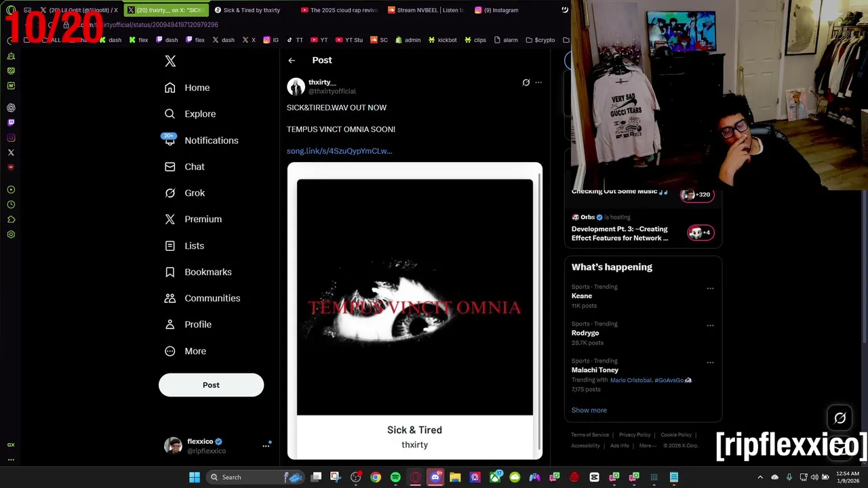Open Spotify from taskbar
Image resolution: width=868 pixels, height=488 pixels.
395,477
